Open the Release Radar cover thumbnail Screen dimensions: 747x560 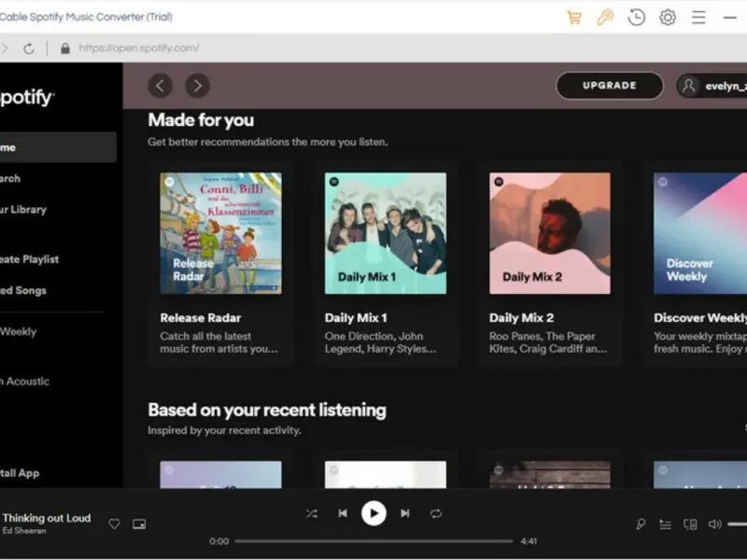[x=220, y=233]
